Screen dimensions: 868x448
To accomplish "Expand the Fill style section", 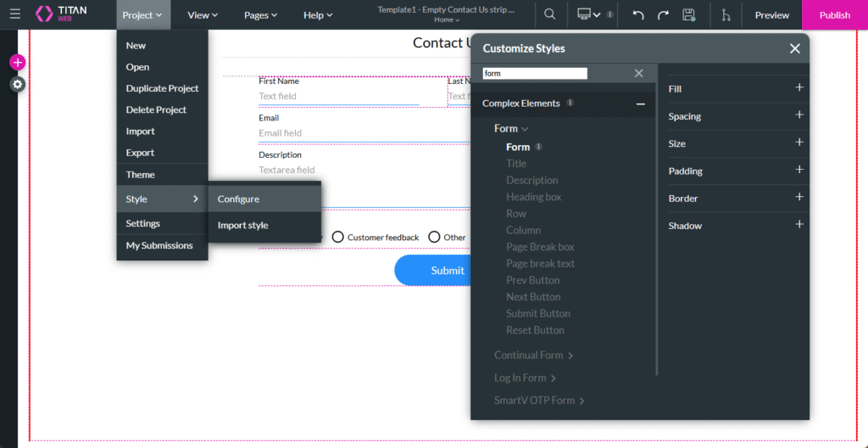I will (x=798, y=88).
